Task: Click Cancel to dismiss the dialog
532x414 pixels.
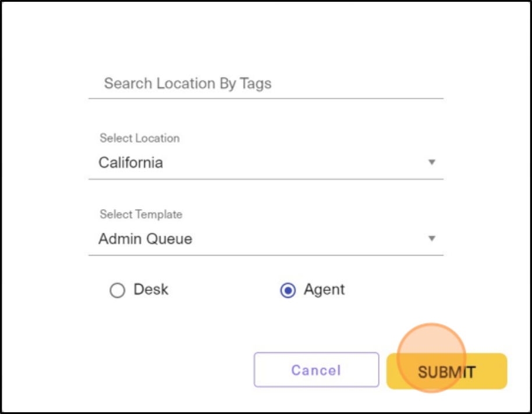Action: pyautogui.click(x=316, y=370)
